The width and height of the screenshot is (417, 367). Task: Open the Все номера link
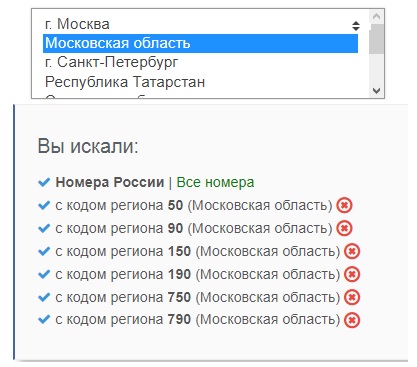tap(215, 182)
